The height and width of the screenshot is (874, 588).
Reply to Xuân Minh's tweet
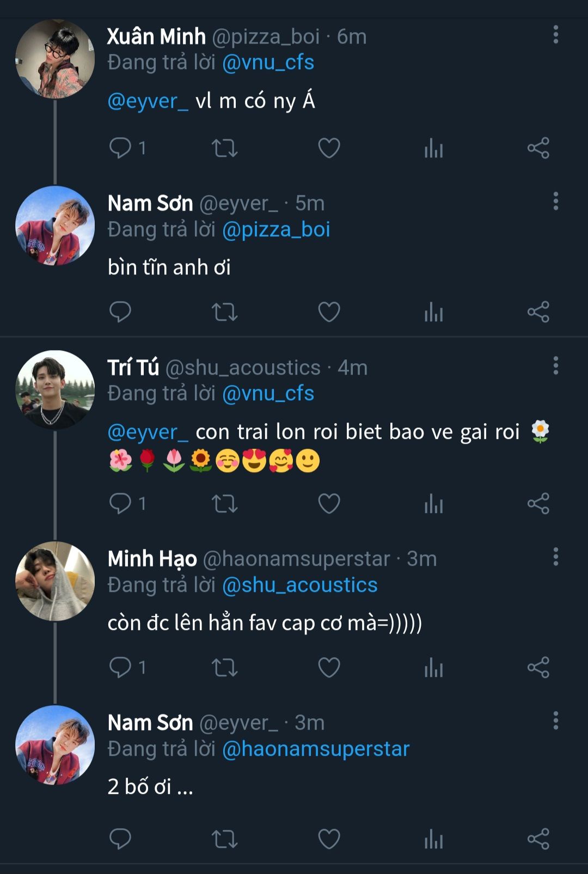click(x=120, y=148)
